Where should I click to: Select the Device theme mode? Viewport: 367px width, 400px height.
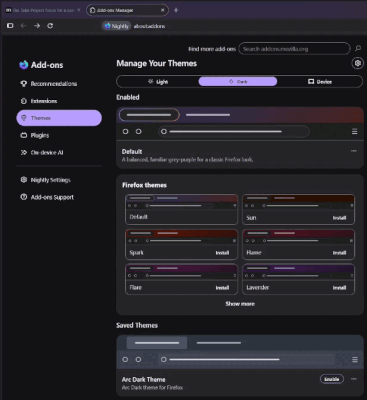pos(320,82)
